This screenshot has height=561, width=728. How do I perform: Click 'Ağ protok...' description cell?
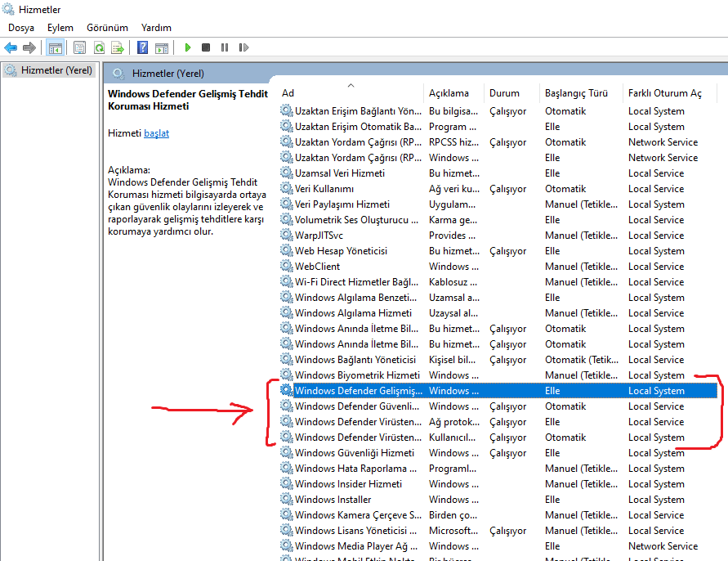(454, 422)
